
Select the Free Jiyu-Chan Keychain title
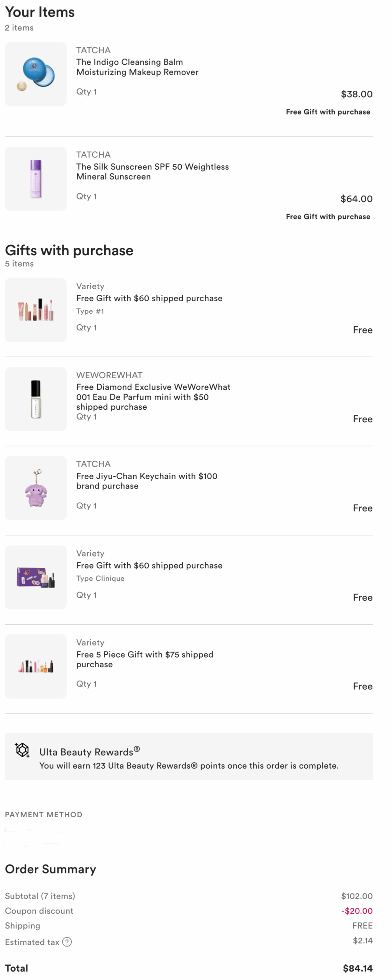point(146,481)
